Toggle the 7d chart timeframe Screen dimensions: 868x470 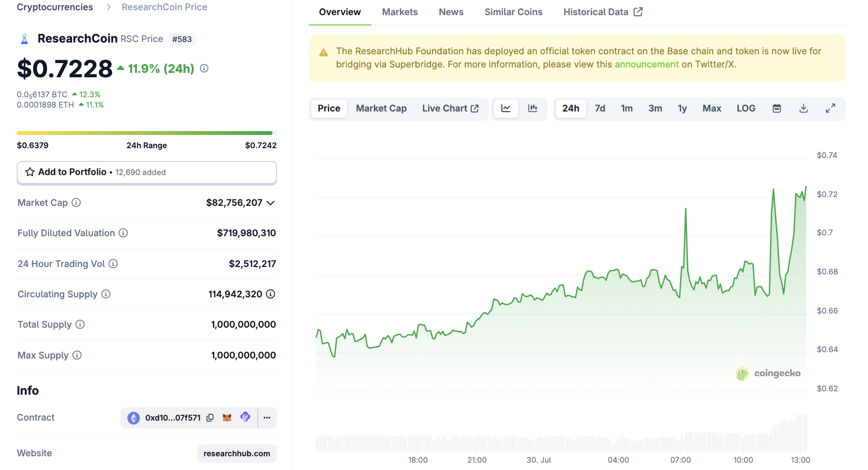600,109
